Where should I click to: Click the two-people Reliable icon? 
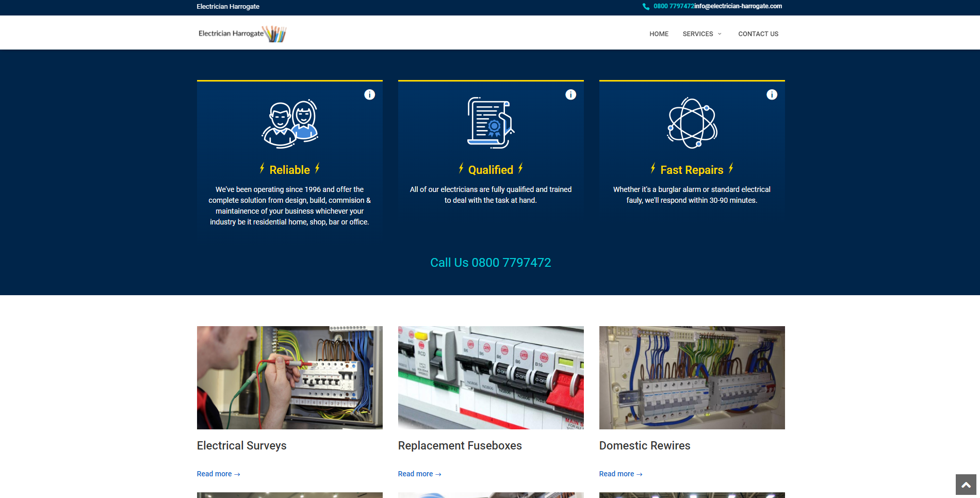(x=289, y=124)
